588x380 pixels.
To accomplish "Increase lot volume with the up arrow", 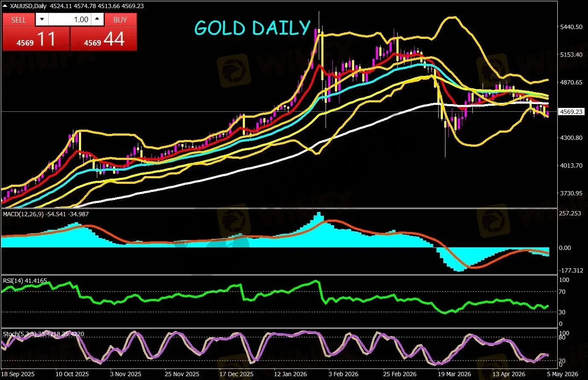I will tap(97, 20).
